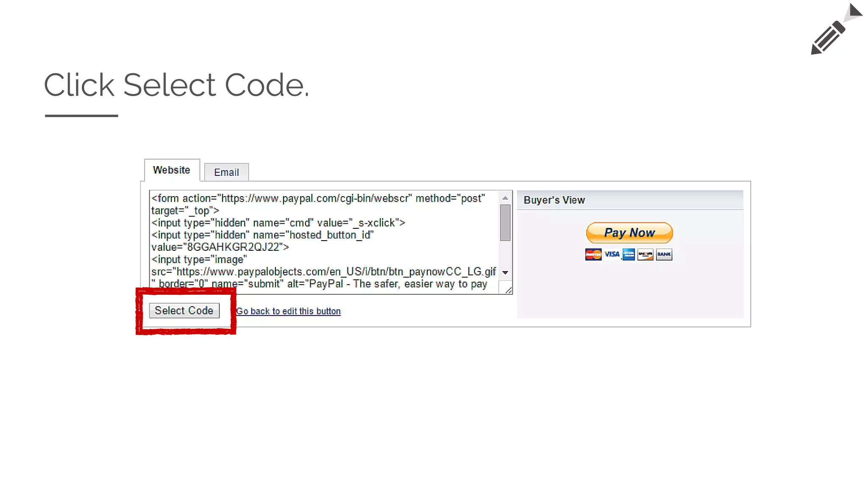868x488 pixels.
Task: Click the pencil icon in the slide corner
Action: click(829, 37)
